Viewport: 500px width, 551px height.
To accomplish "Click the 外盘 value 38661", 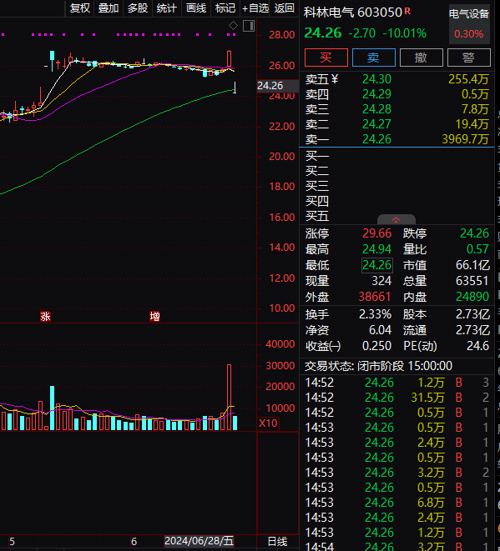I will [x=375, y=297].
